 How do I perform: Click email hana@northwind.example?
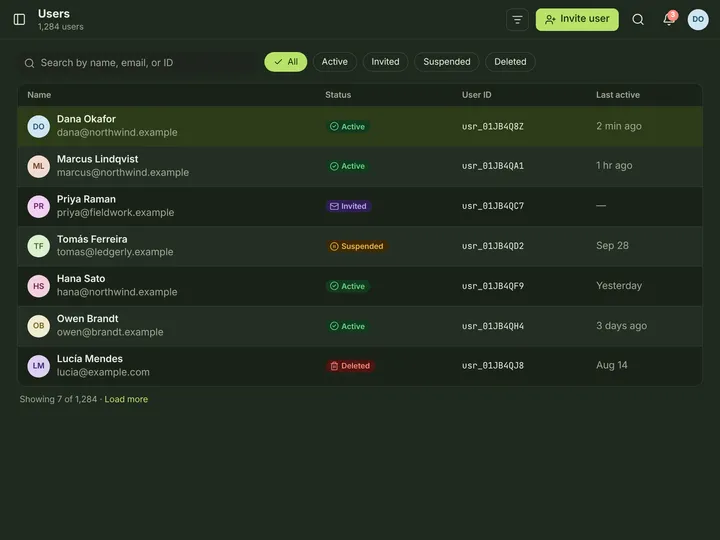(117, 292)
